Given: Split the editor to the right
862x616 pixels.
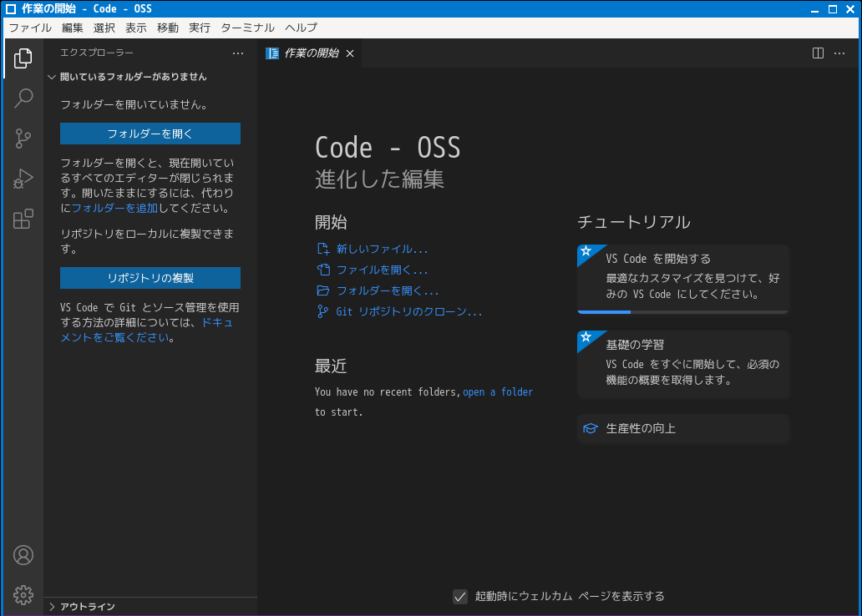Looking at the screenshot, I should [818, 53].
